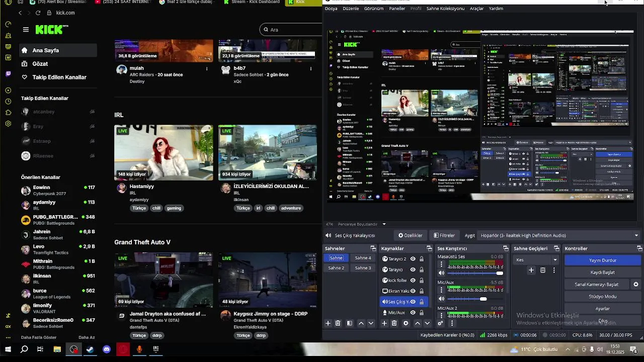Toggle visibility of Ses Çıkış source

[x=413, y=302]
